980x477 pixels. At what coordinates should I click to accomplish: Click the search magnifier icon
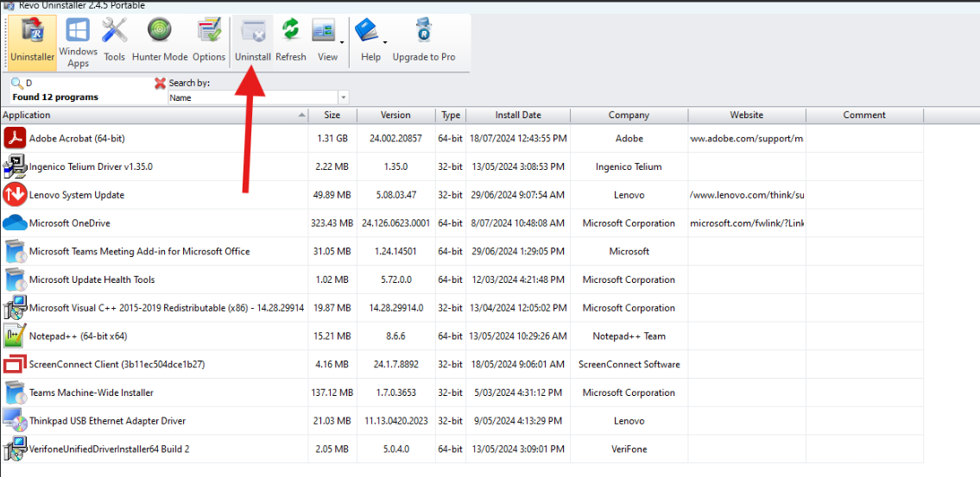coord(17,83)
